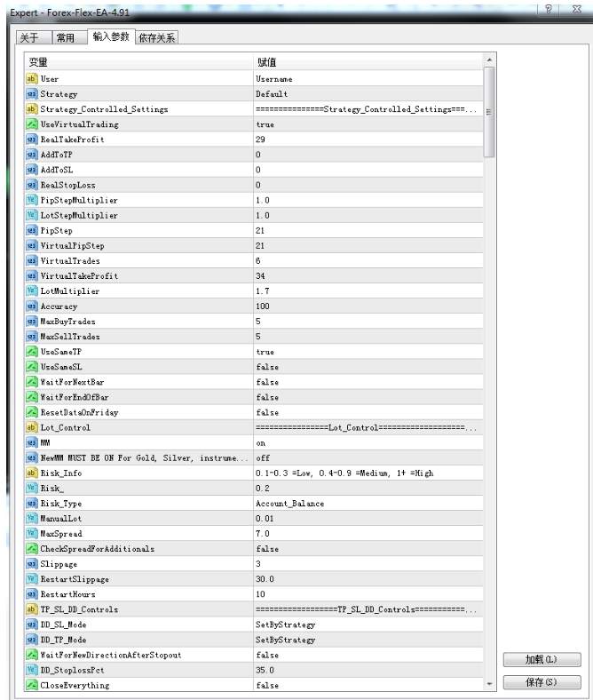Click the icon beside MaxBuyTrades

[31, 322]
